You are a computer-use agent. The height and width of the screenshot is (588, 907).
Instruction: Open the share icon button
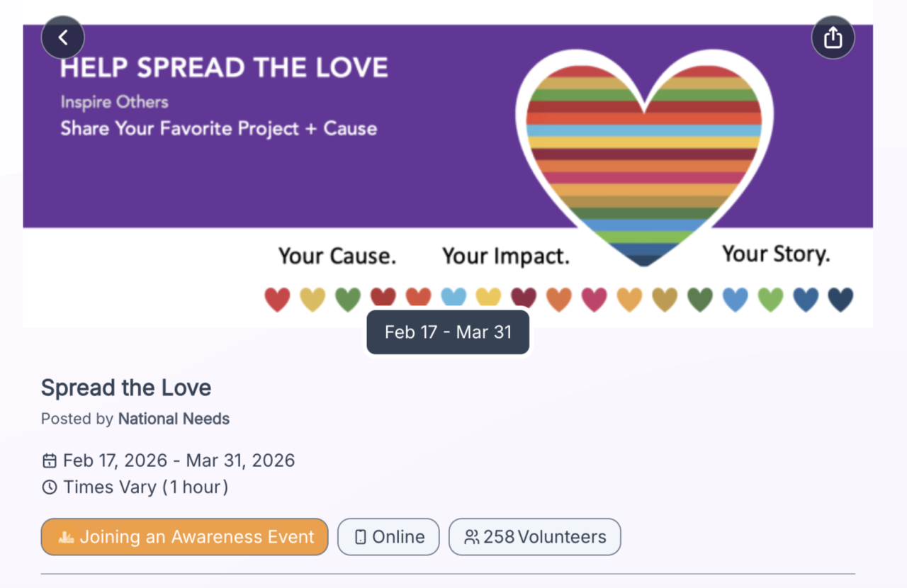pos(833,38)
